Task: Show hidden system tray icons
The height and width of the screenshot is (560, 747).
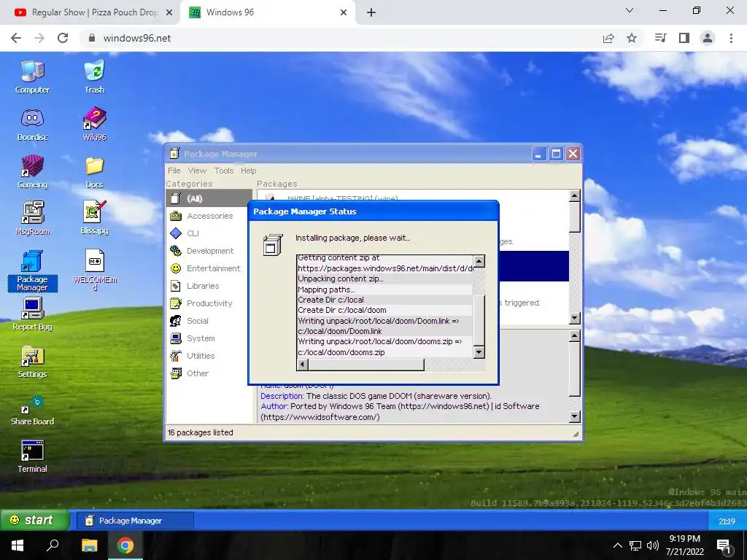Action: (x=617, y=545)
